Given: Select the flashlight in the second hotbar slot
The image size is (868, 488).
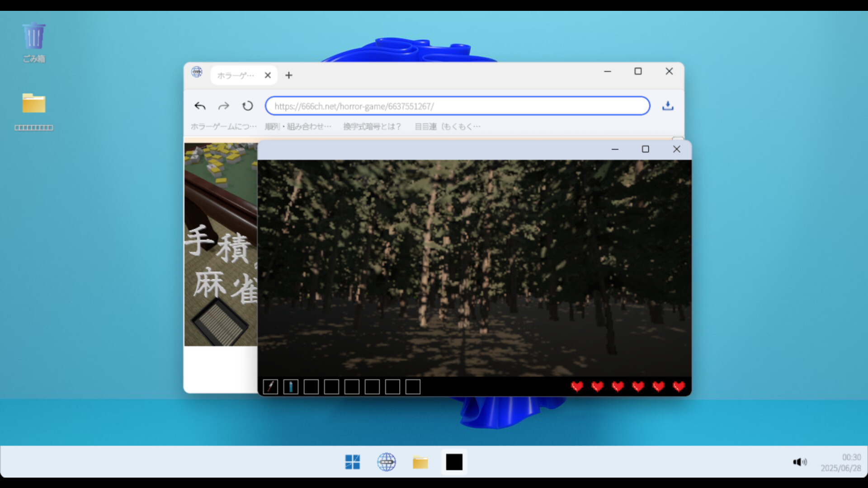Looking at the screenshot, I should [x=291, y=387].
